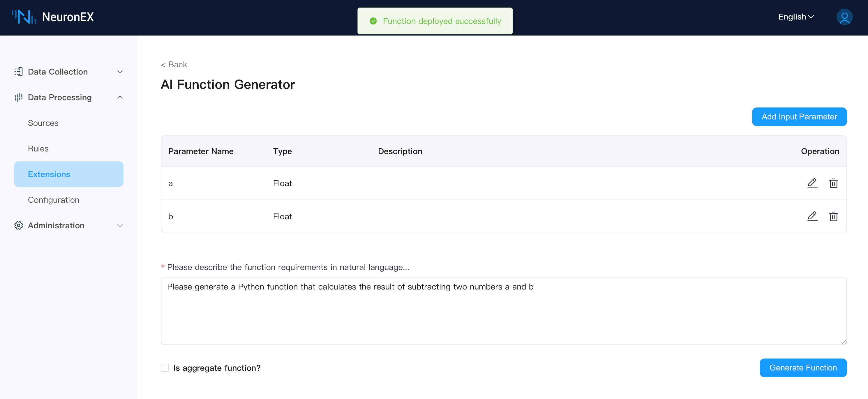Screen dimensions: 868x399
Task: Click into the function requirements text area
Action: [503, 311]
